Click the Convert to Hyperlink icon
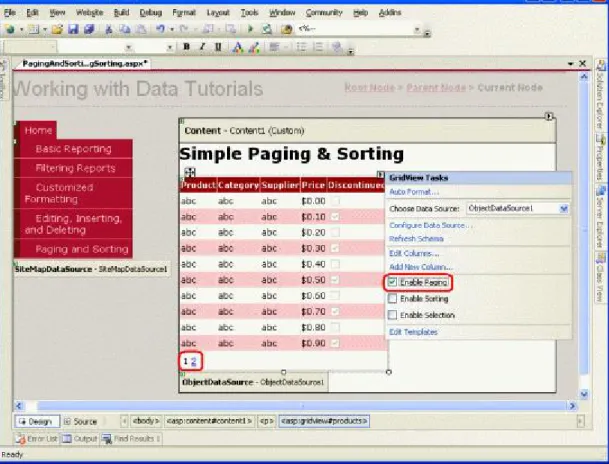The image size is (609, 464). (337, 47)
